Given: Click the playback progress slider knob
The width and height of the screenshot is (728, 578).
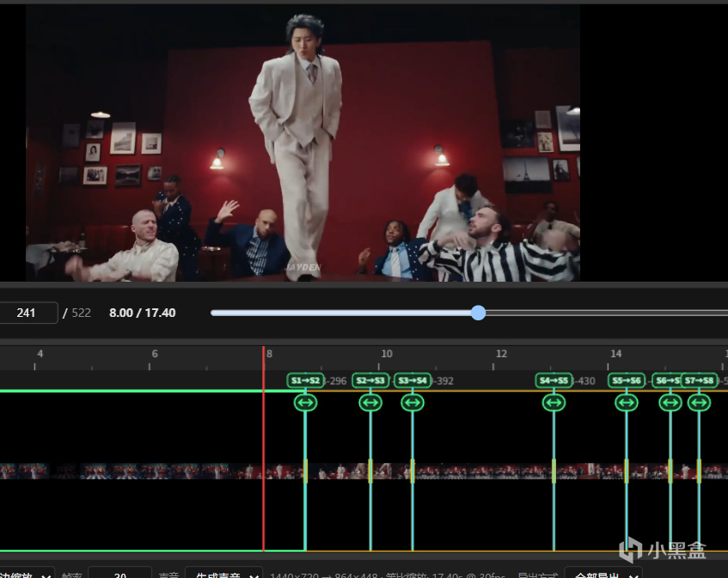Looking at the screenshot, I should 478,313.
